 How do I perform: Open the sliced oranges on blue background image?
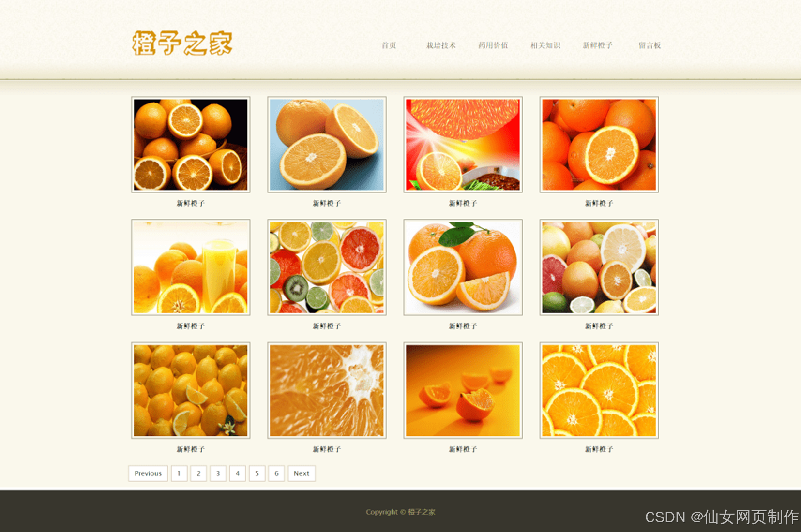(x=327, y=144)
